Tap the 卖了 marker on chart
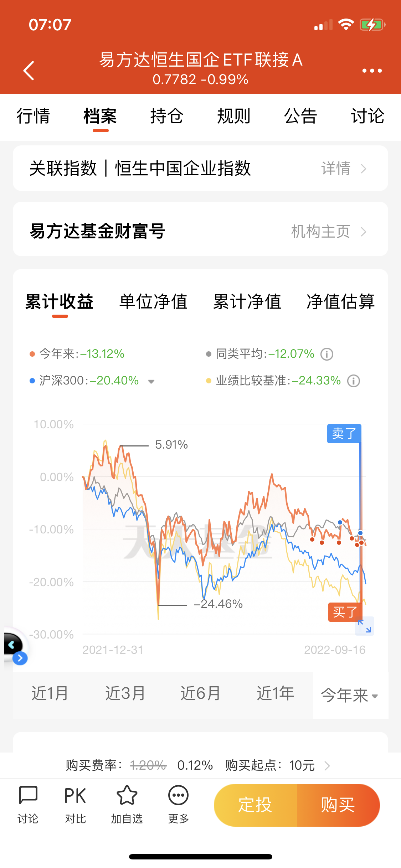This screenshot has width=401, height=868. point(344,433)
